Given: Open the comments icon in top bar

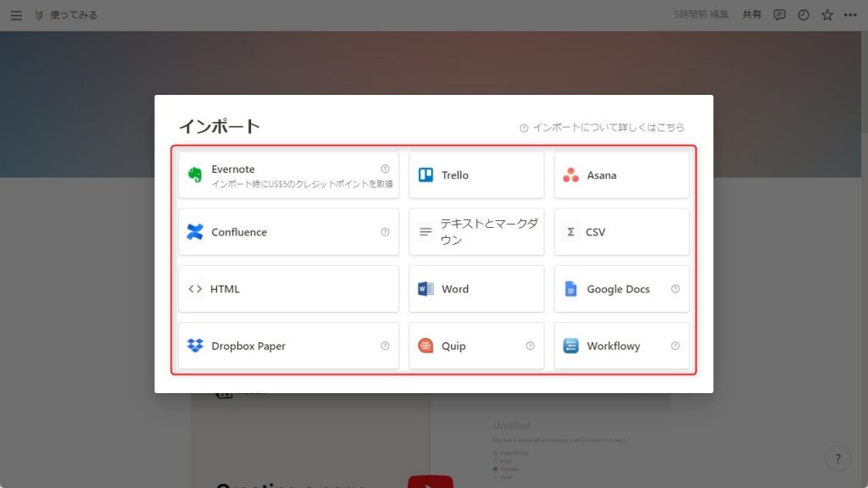Looking at the screenshot, I should 780,15.
